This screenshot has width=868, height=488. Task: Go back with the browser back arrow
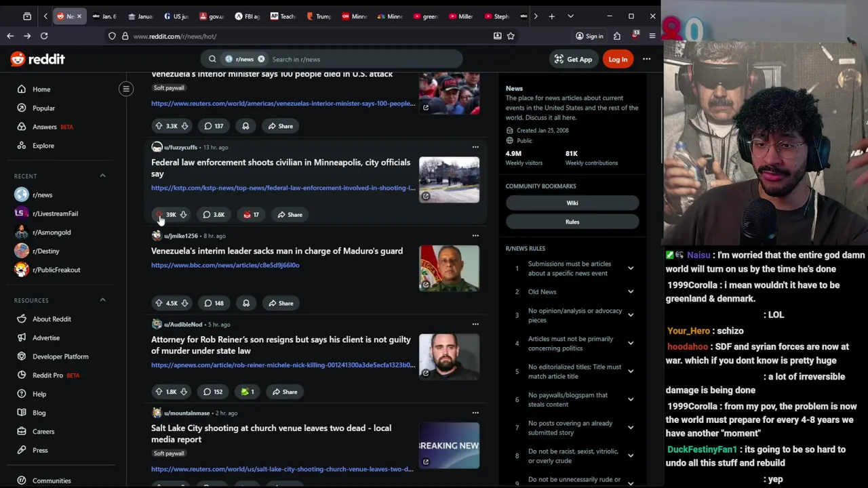(x=10, y=36)
